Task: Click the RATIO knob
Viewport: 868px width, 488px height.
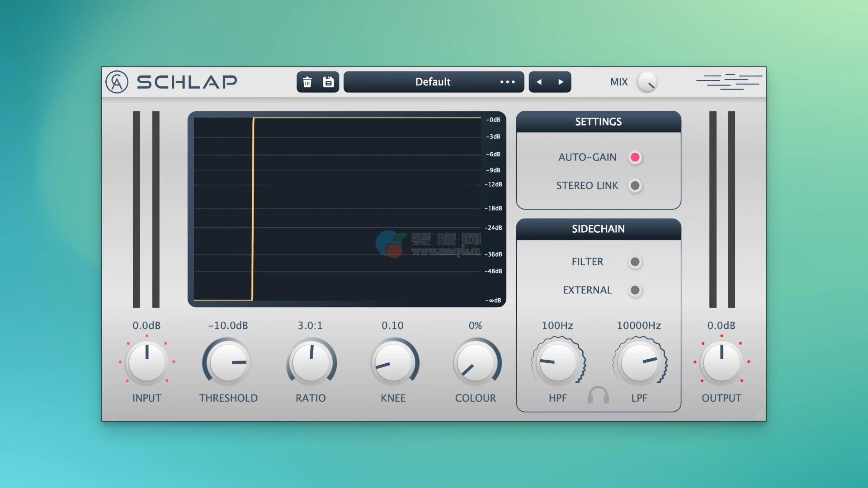Action: point(311,362)
